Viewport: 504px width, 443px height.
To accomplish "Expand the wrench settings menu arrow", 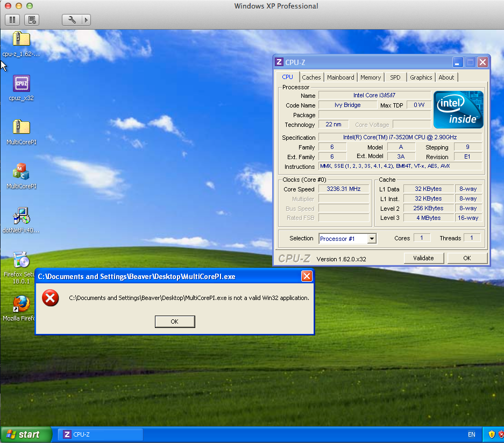I will coord(85,20).
